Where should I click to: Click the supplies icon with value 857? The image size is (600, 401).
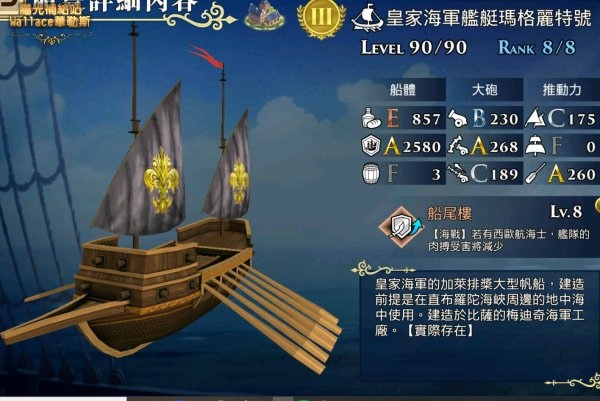(371, 118)
